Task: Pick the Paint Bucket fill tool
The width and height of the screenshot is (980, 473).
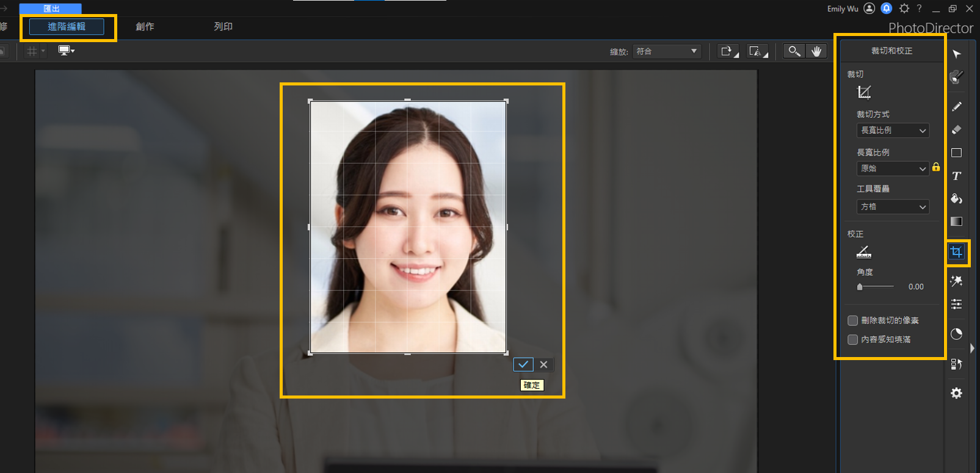Action: [x=956, y=199]
